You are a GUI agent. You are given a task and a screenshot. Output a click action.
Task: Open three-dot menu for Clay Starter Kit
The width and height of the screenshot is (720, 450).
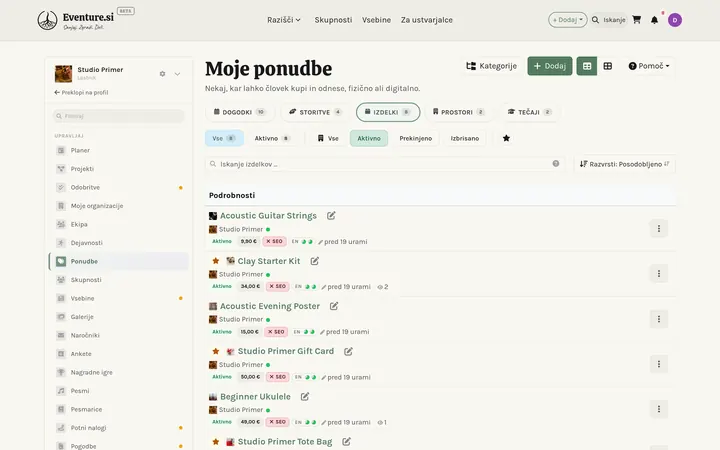(658, 274)
